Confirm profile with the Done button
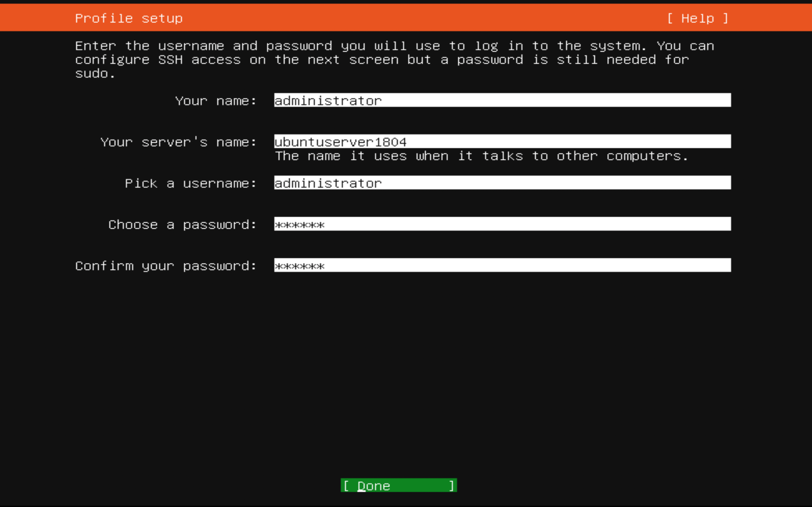 coord(399,485)
